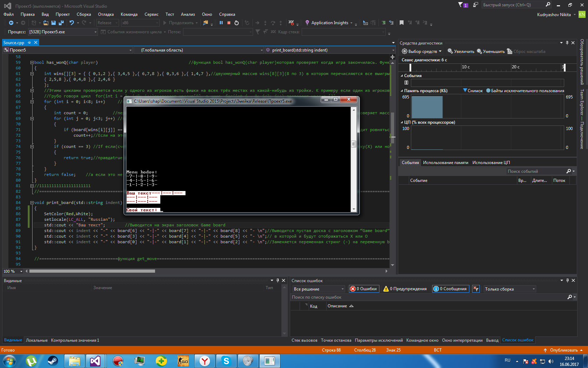
Task: Undo last edit
Action: pyautogui.click(x=72, y=23)
